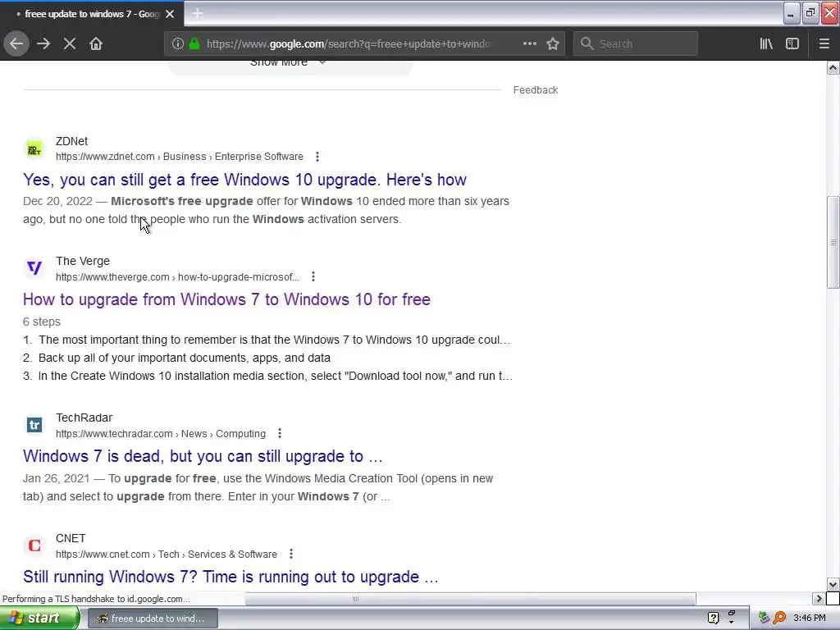Click the vertical scrollbar down arrow
Image resolution: width=840 pixels, height=630 pixels.
coord(833,584)
